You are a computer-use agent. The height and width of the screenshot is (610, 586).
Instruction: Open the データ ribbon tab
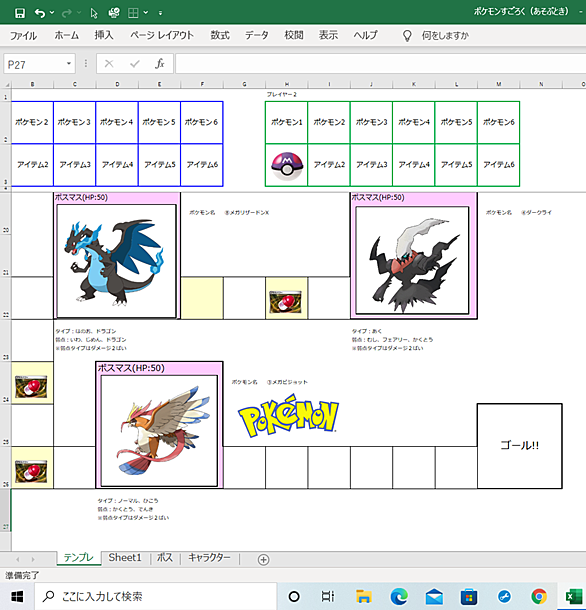256,35
